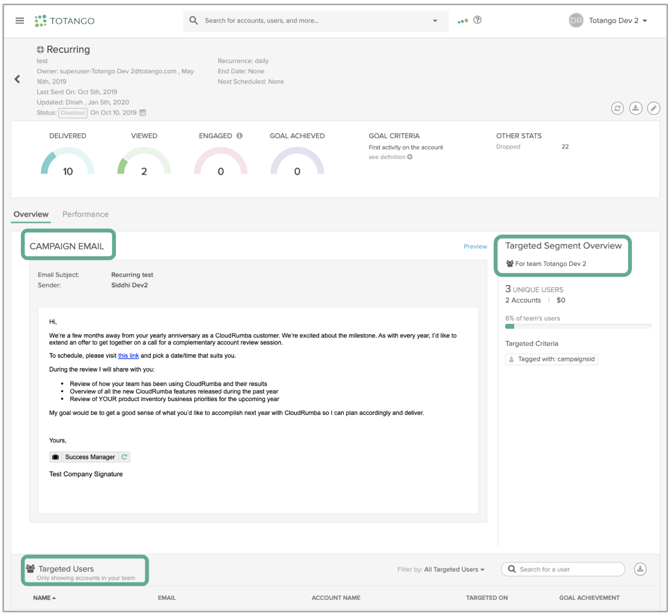Screen dimensions: 672x616
Task: Open Filter by All Targeted Users dropdown
Action: pos(454,569)
